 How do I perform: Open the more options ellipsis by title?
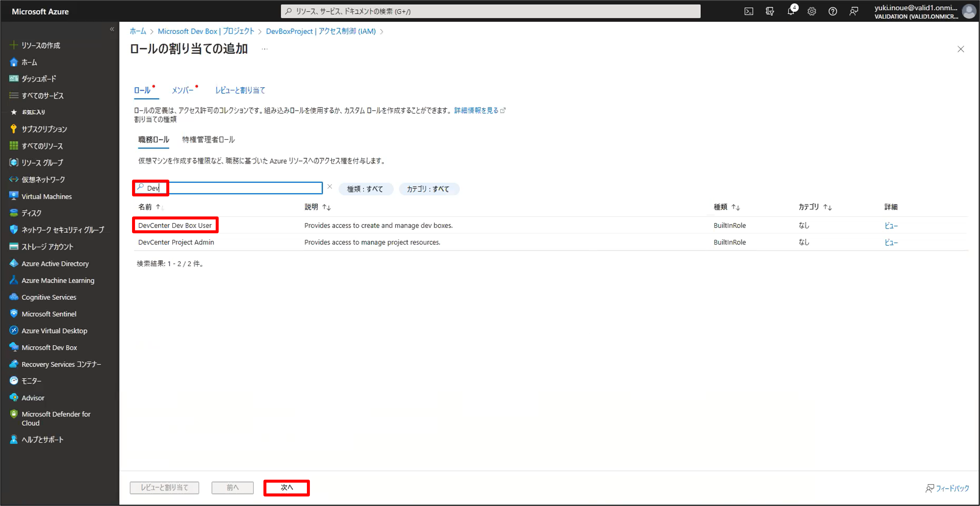pyautogui.click(x=264, y=49)
